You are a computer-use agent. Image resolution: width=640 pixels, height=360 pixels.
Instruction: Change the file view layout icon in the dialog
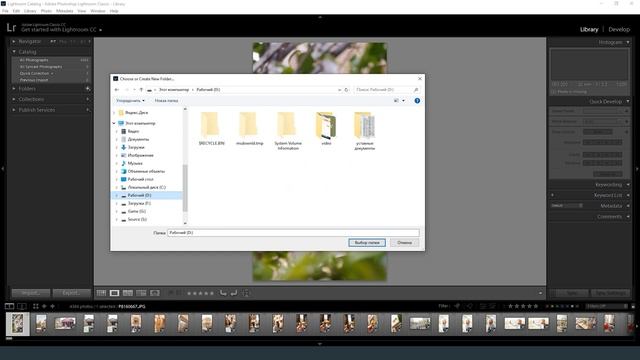pyautogui.click(x=396, y=100)
